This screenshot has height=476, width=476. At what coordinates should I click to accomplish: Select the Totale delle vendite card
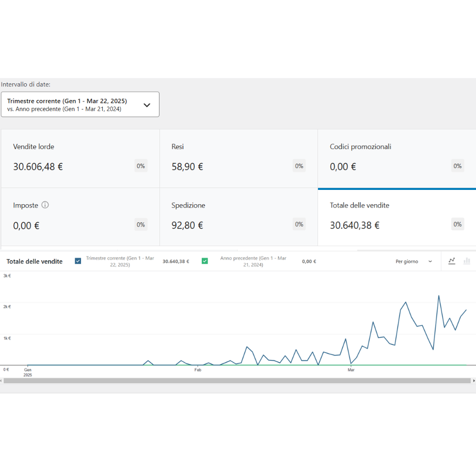(397, 217)
